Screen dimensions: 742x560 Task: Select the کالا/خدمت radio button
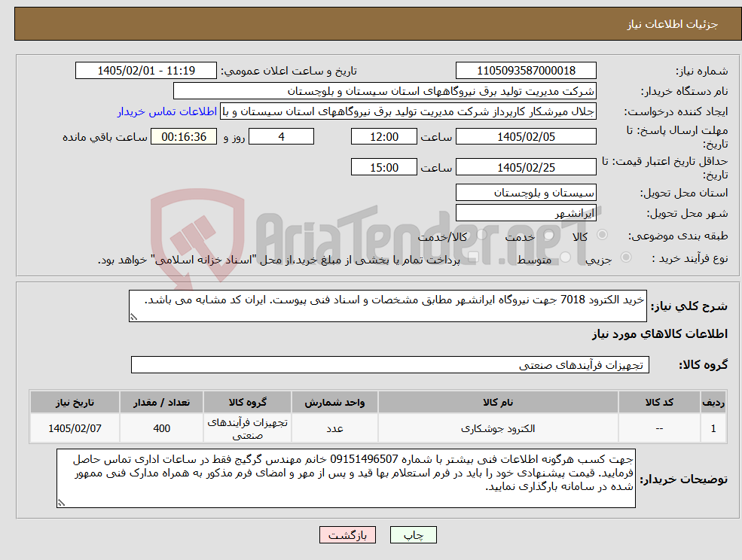(x=481, y=235)
